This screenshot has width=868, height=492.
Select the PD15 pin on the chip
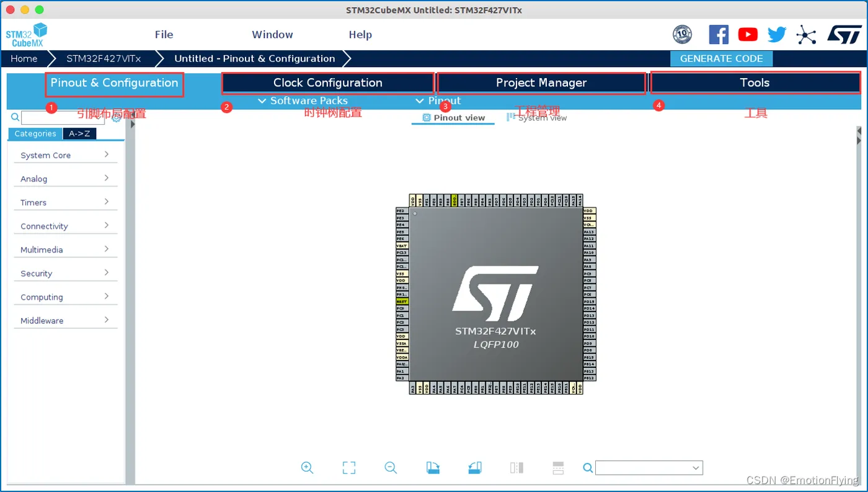click(589, 302)
